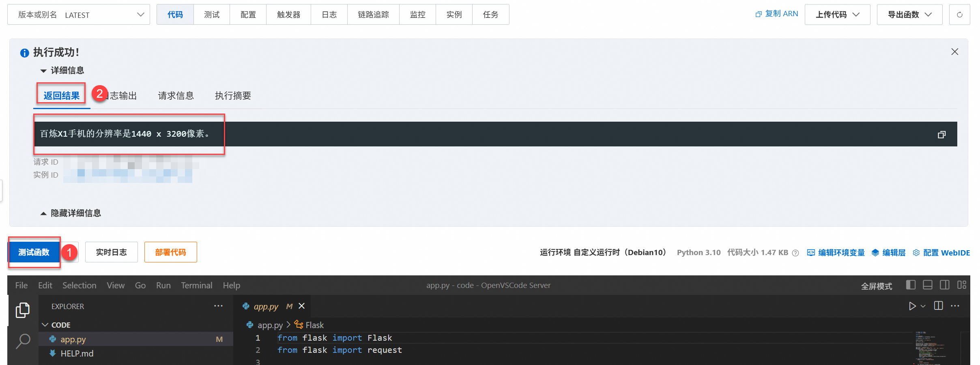Switch to the 测试 tab

point(212,15)
